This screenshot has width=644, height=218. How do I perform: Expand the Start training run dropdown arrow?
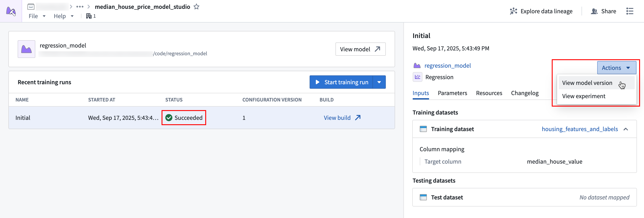pos(379,82)
